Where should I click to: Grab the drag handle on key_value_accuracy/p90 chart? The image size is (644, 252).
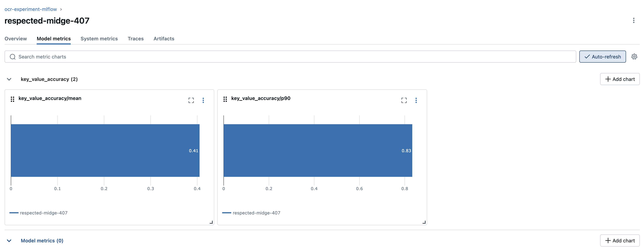tap(225, 99)
